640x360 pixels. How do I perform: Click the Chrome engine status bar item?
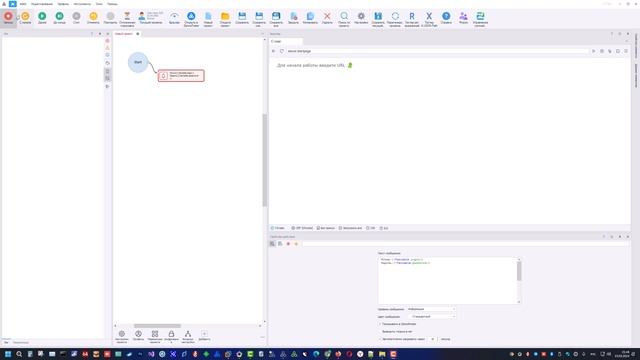tap(302, 228)
